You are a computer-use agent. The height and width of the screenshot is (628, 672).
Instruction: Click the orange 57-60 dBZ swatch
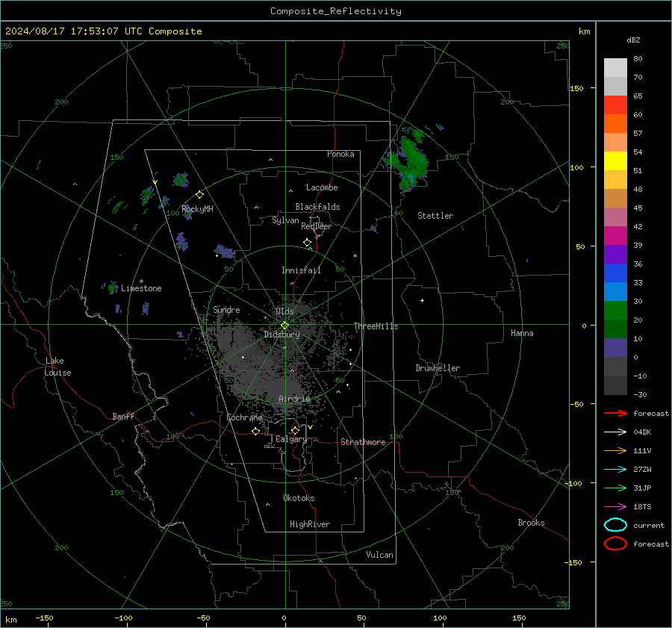coord(615,124)
